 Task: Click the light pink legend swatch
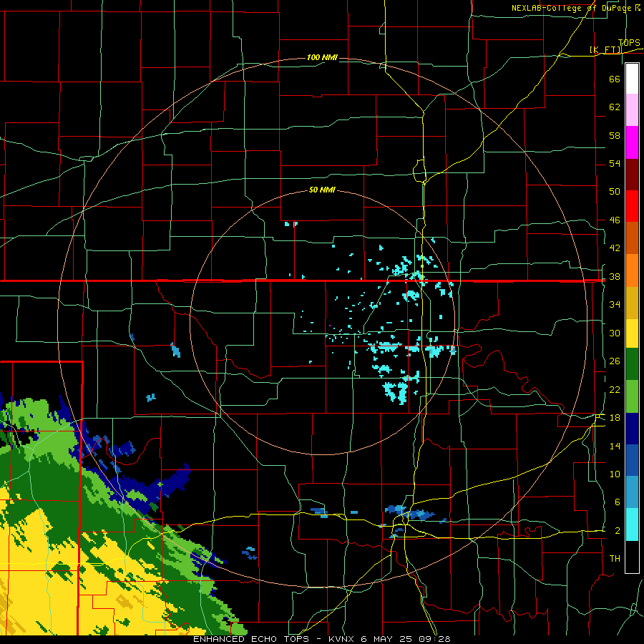click(x=632, y=110)
